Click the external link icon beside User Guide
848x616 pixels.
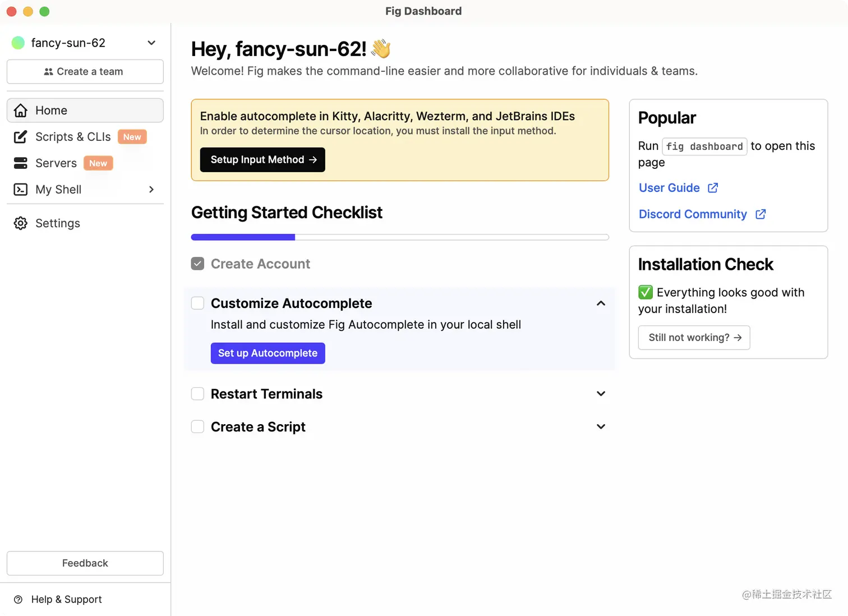point(713,188)
